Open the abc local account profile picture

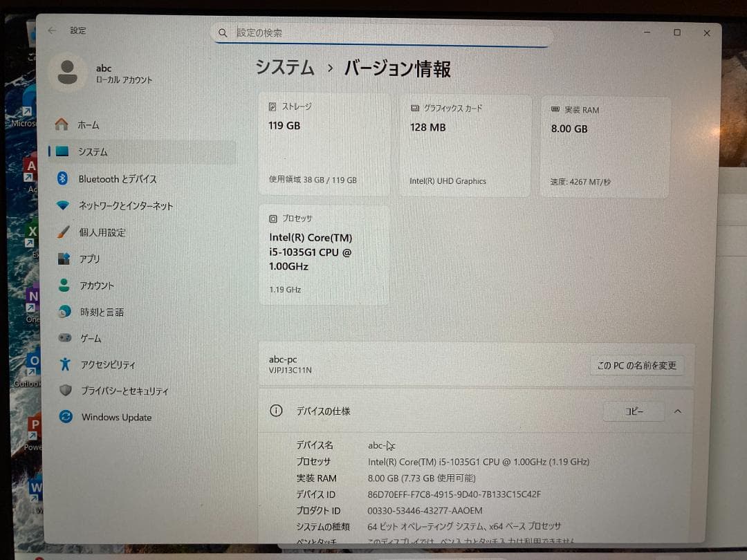point(68,73)
